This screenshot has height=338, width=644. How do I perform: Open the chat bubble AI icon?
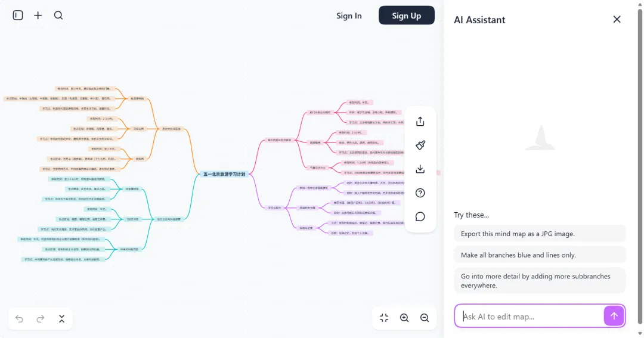click(x=420, y=216)
